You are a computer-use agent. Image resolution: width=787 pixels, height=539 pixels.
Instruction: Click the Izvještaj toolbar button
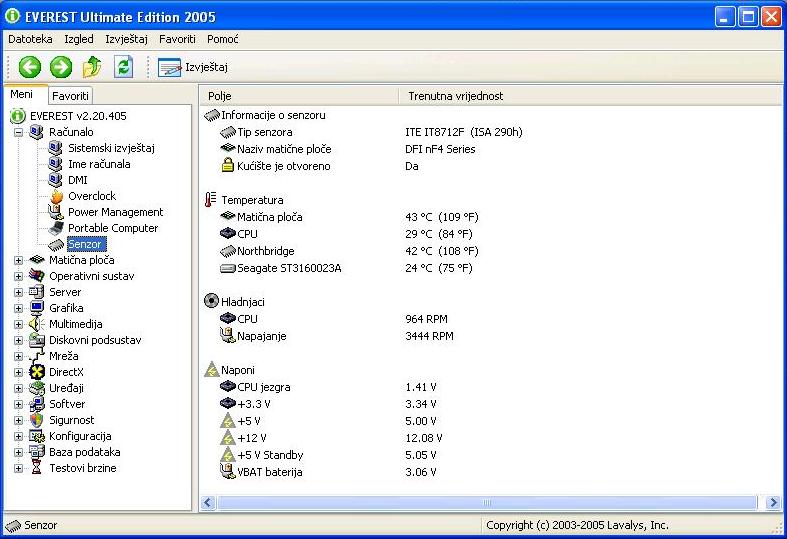[x=194, y=67]
